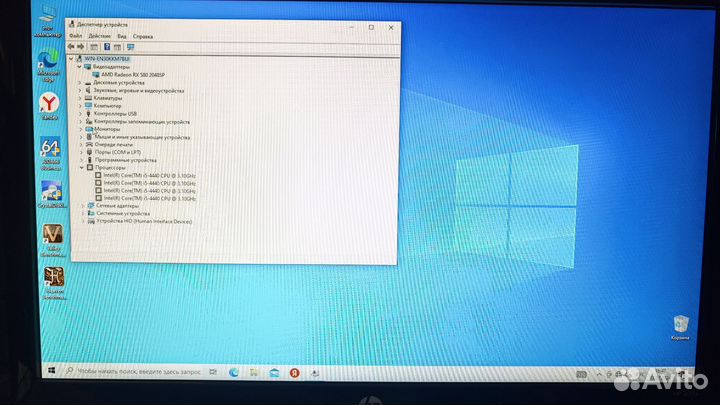
Task: Select the Программные устройства row
Action: coord(126,160)
